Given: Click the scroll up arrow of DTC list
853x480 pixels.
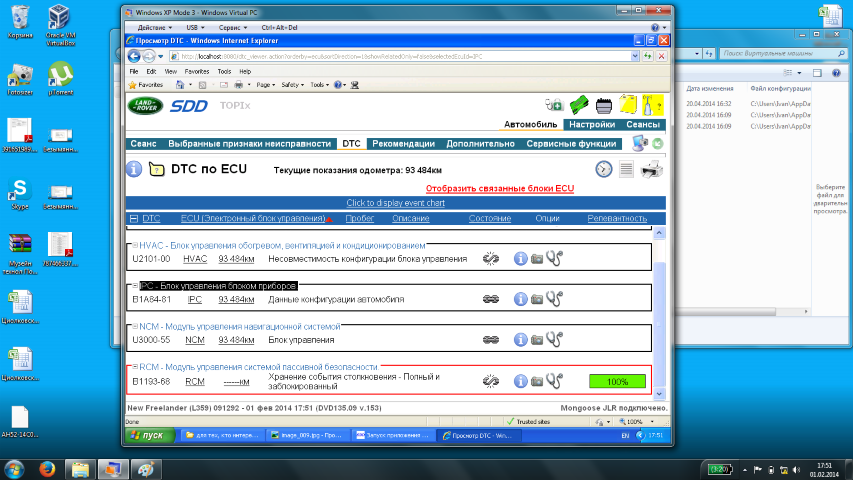Looking at the screenshot, I should pyautogui.click(x=659, y=233).
